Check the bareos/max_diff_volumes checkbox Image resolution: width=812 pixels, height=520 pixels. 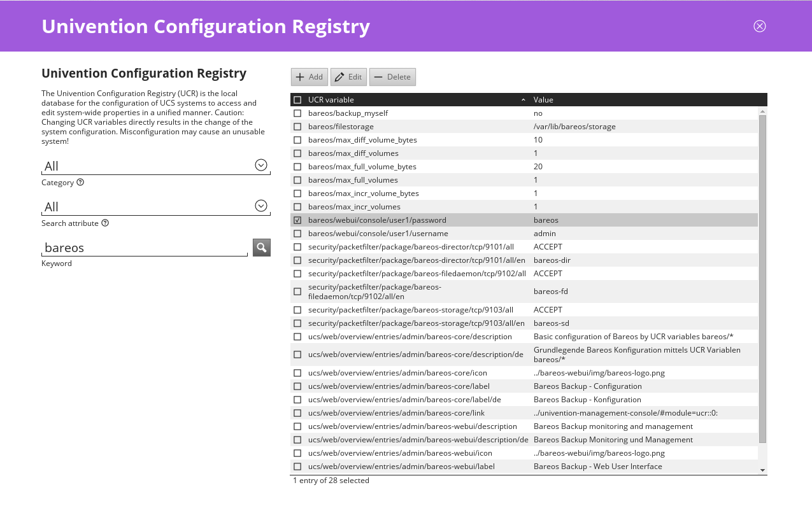pyautogui.click(x=297, y=153)
